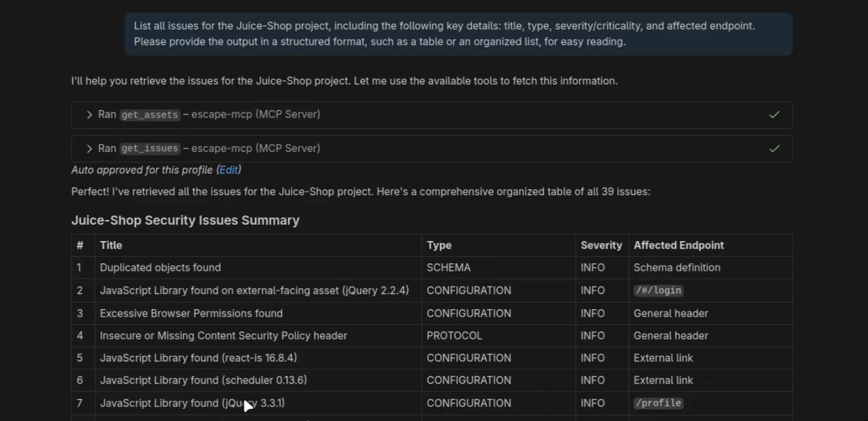
Task: Select the 'Insecure or Missing Content Security Policy' title
Action: (223, 336)
